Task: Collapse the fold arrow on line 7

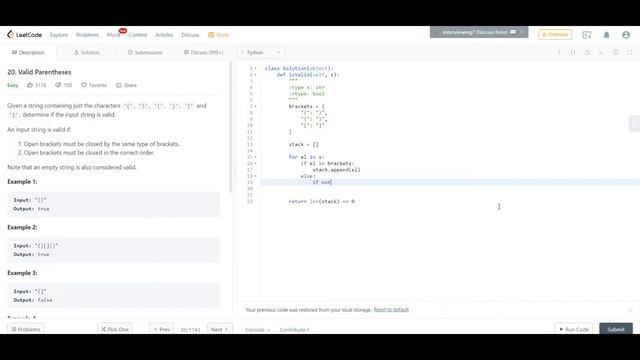Action: click(256, 107)
